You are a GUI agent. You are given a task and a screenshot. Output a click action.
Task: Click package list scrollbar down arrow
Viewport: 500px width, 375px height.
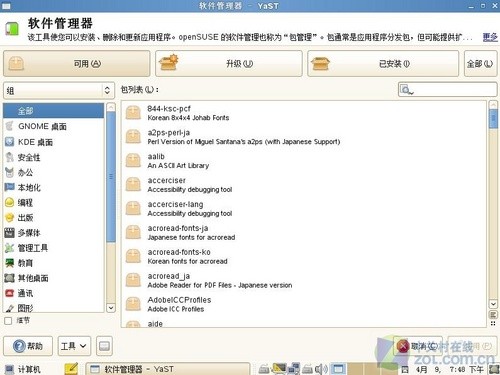(493, 304)
